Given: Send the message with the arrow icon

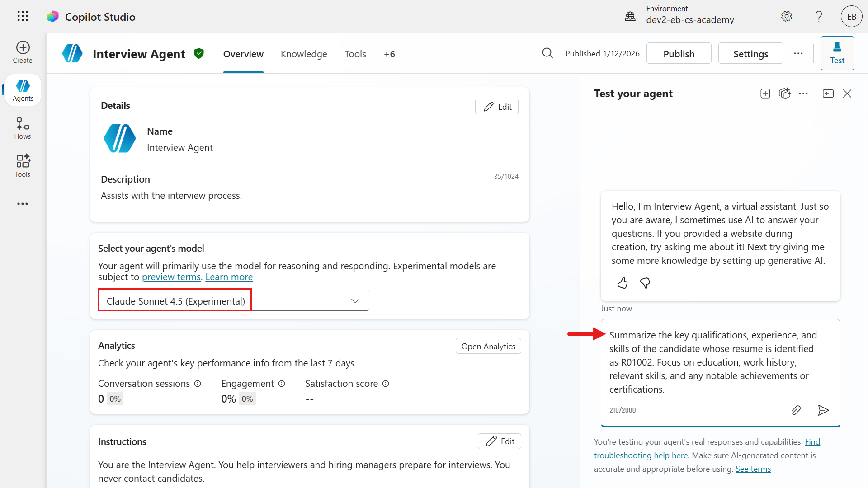Looking at the screenshot, I should pyautogui.click(x=823, y=410).
